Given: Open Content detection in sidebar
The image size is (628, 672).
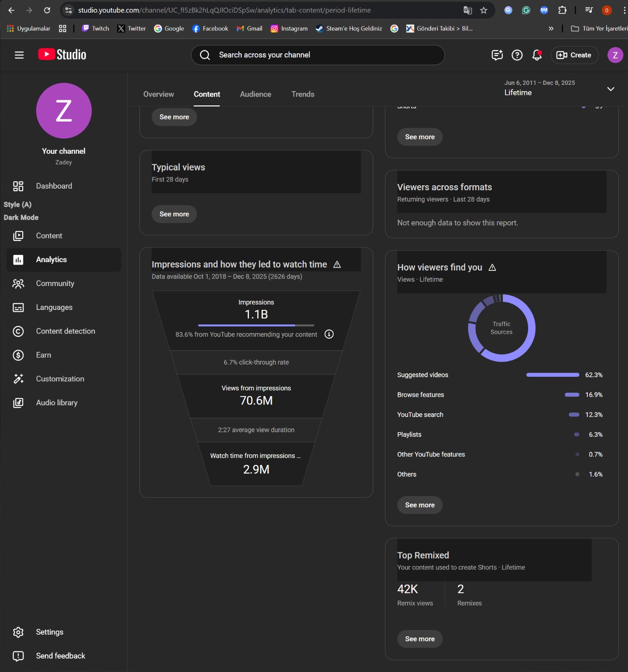Looking at the screenshot, I should [65, 331].
